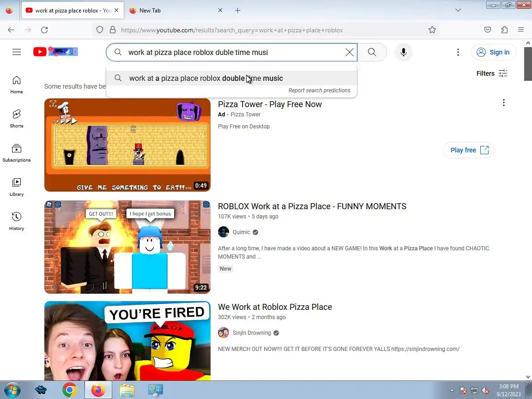Screen dimensions: 532x399
Task: Launch Chrome from the taskbar
Action: tap(70, 390)
